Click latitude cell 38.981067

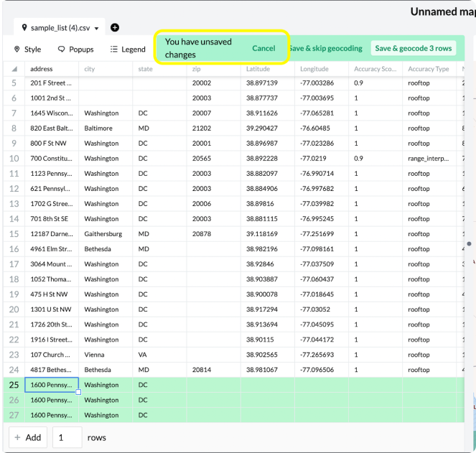268,370
